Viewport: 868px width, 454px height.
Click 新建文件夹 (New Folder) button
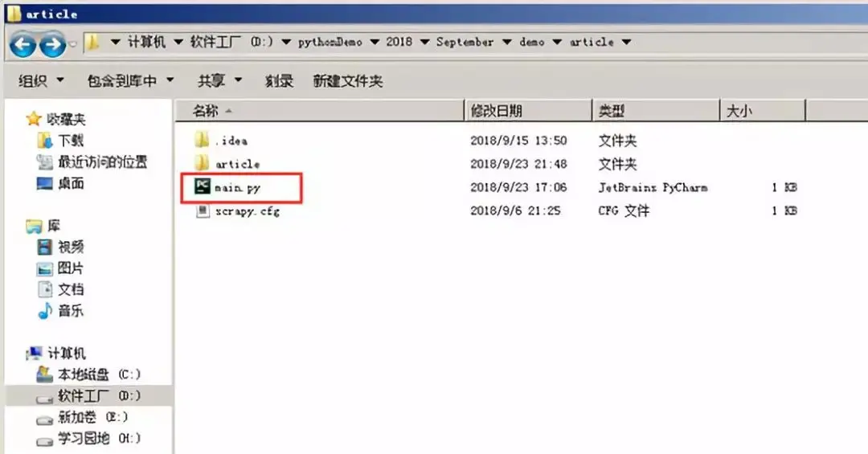tap(348, 81)
